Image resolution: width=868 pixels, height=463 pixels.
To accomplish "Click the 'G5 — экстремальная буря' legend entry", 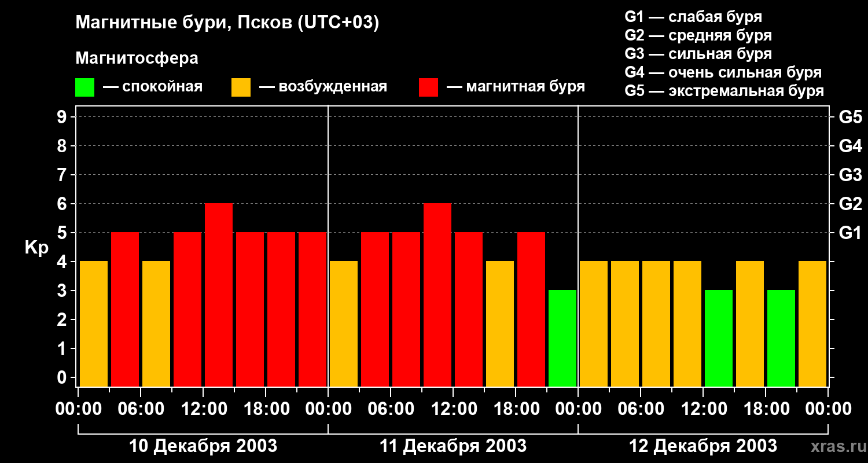I will tap(724, 91).
